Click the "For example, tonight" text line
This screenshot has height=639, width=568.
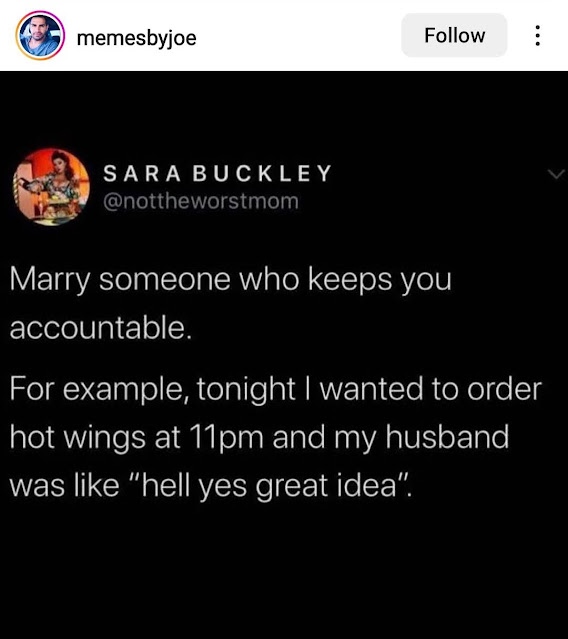click(x=152, y=390)
